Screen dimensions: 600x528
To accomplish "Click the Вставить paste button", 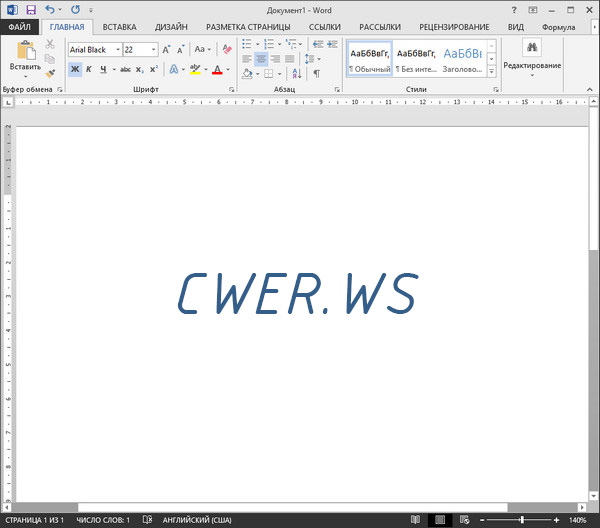I will point(24,60).
